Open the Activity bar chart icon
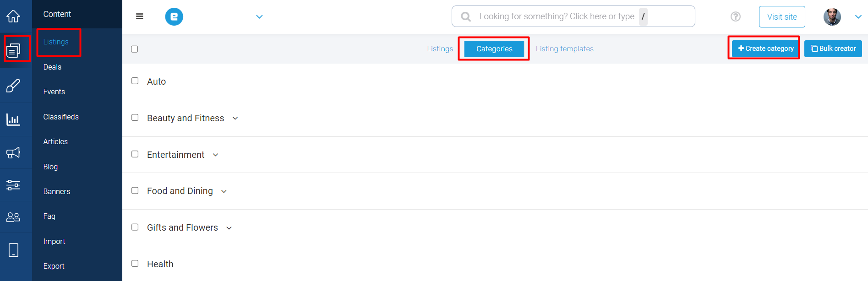Screen dimensions: 868x281 (13, 119)
